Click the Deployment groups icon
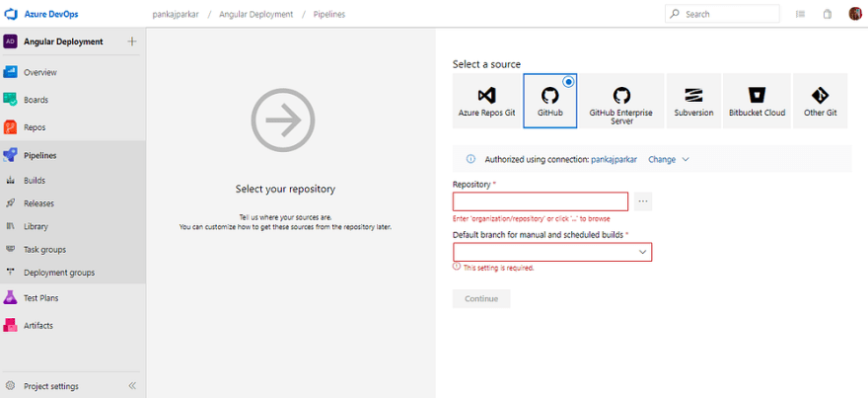Image resolution: width=868 pixels, height=398 pixels. click(x=10, y=273)
